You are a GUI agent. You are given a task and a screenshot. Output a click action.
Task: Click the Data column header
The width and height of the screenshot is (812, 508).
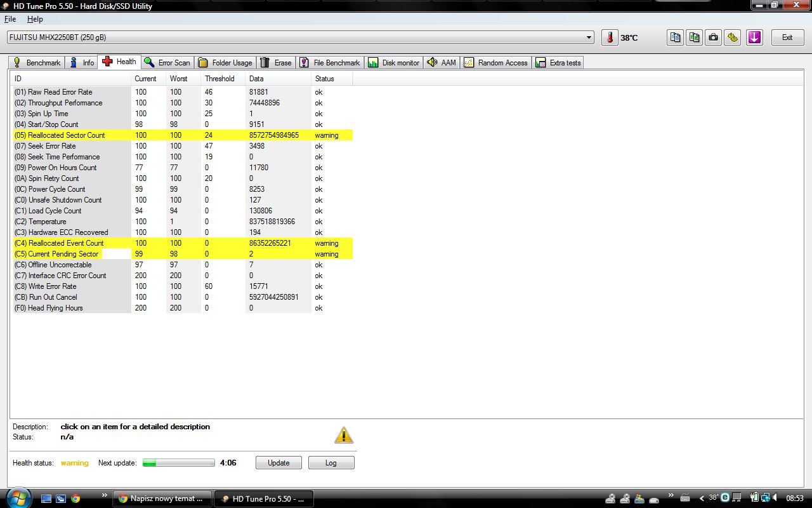[x=278, y=79]
